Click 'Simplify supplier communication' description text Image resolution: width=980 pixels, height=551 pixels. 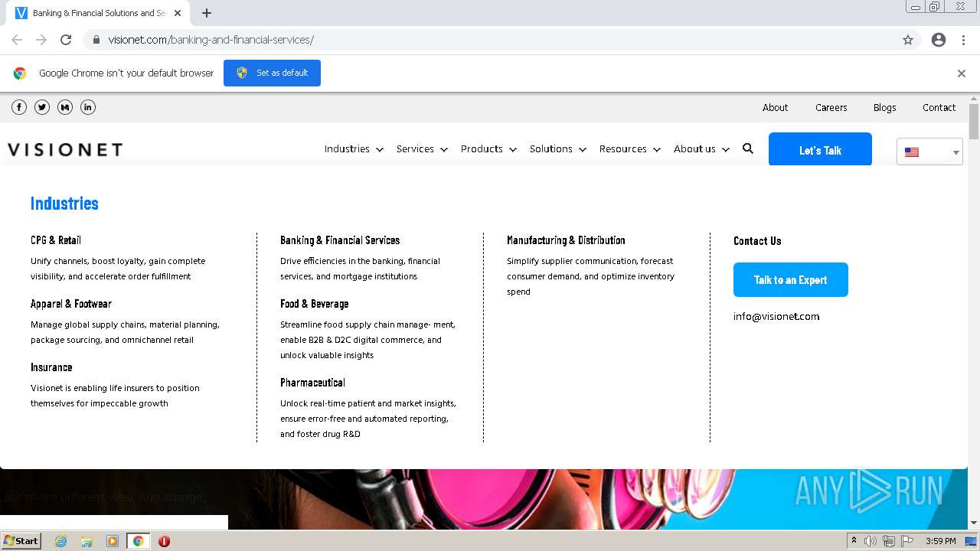tap(590, 276)
